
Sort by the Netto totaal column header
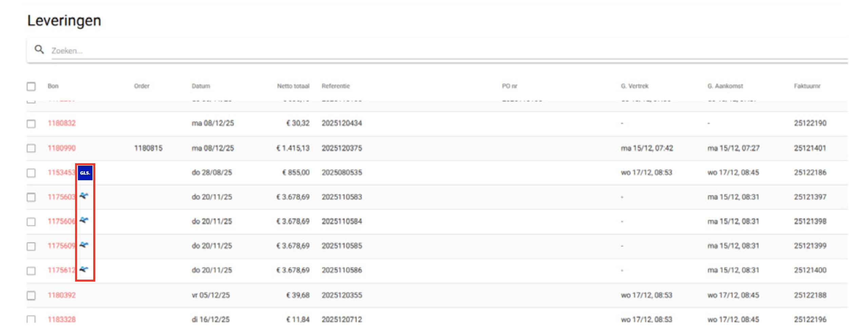point(293,86)
